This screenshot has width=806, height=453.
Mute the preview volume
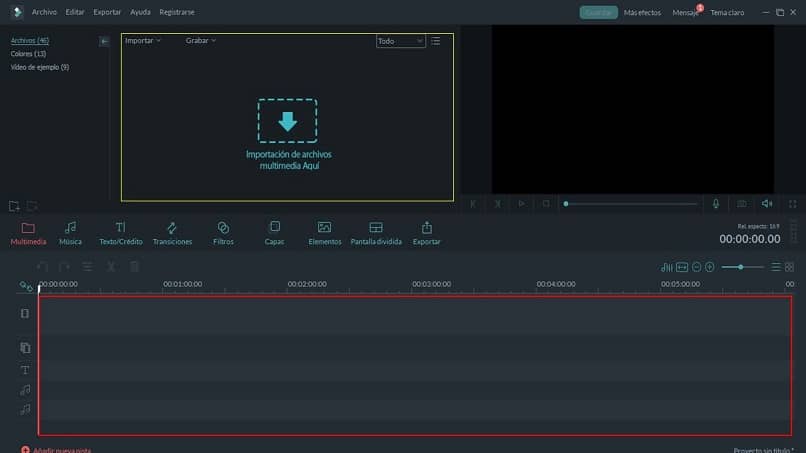tap(767, 204)
